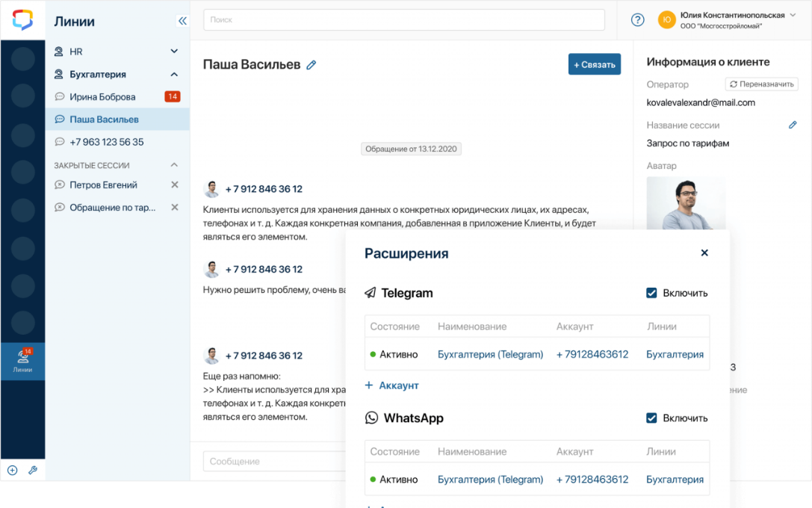
Task: Edit client name Паша Васильев pencil icon
Action: click(x=312, y=65)
